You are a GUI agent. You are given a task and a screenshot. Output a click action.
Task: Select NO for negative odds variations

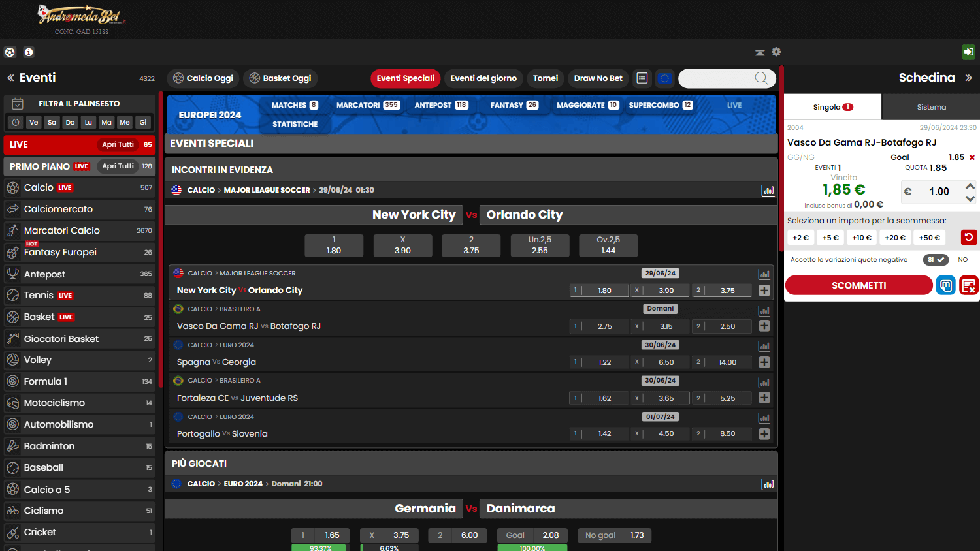[962, 260]
